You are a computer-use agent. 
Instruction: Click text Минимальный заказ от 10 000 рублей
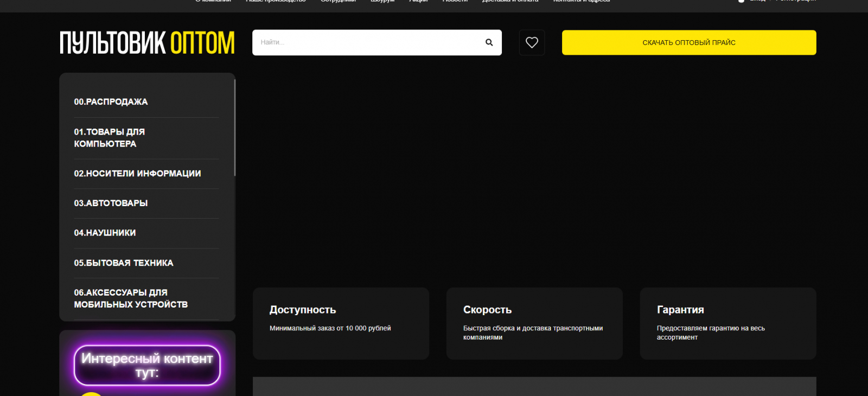click(x=330, y=328)
